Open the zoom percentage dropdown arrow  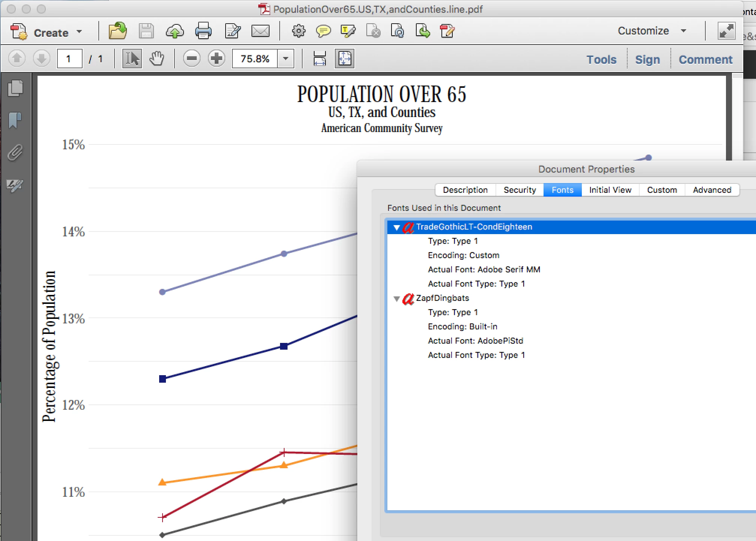pyautogui.click(x=286, y=59)
